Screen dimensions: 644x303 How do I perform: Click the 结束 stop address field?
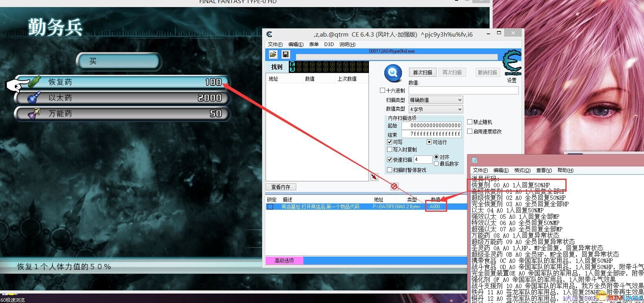432,134
